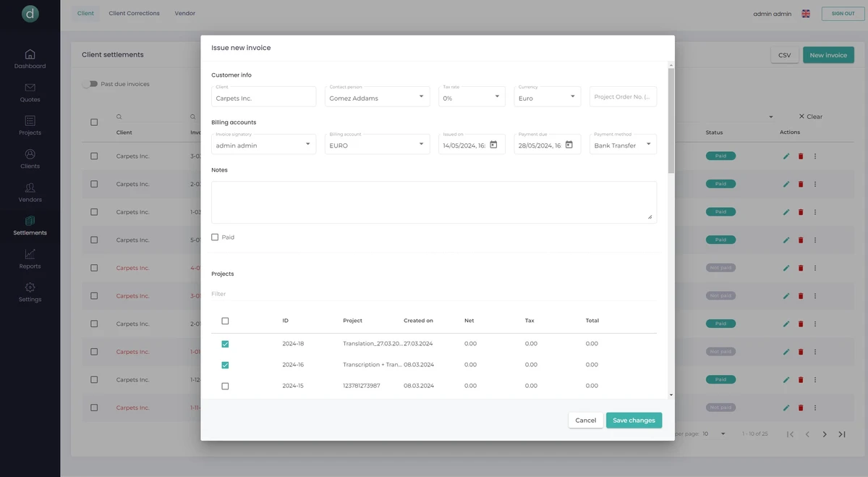Click the Cancel button
The width and height of the screenshot is (868, 477).
pyautogui.click(x=585, y=421)
